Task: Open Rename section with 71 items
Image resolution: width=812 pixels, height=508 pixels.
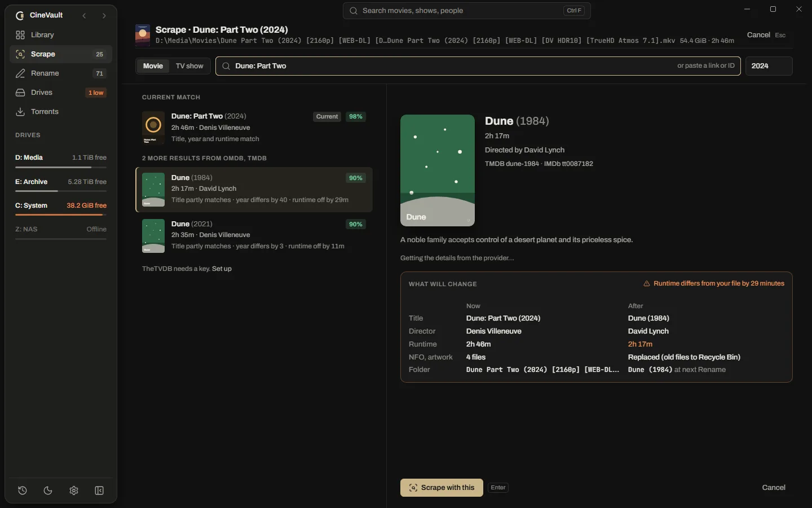Action: coord(61,73)
